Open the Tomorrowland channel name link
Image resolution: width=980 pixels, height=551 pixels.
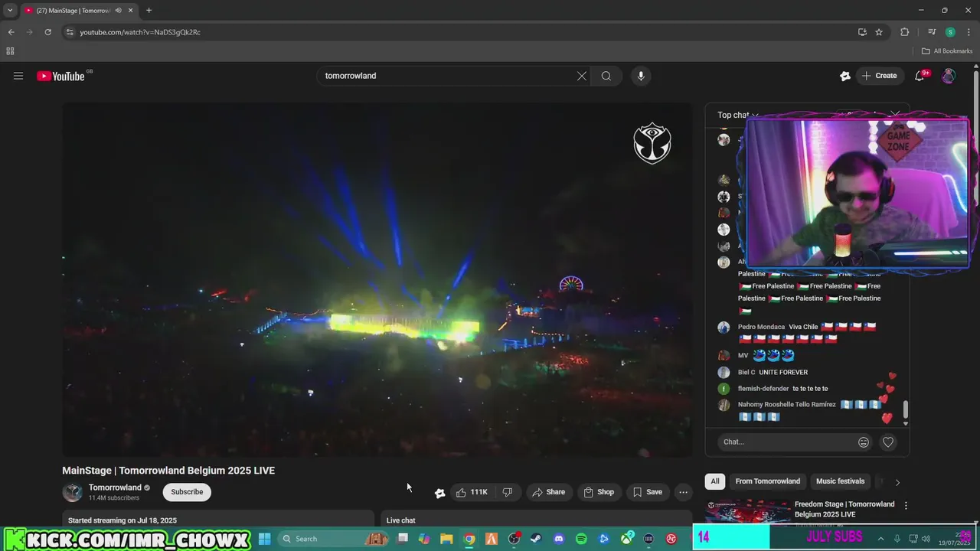[115, 487]
